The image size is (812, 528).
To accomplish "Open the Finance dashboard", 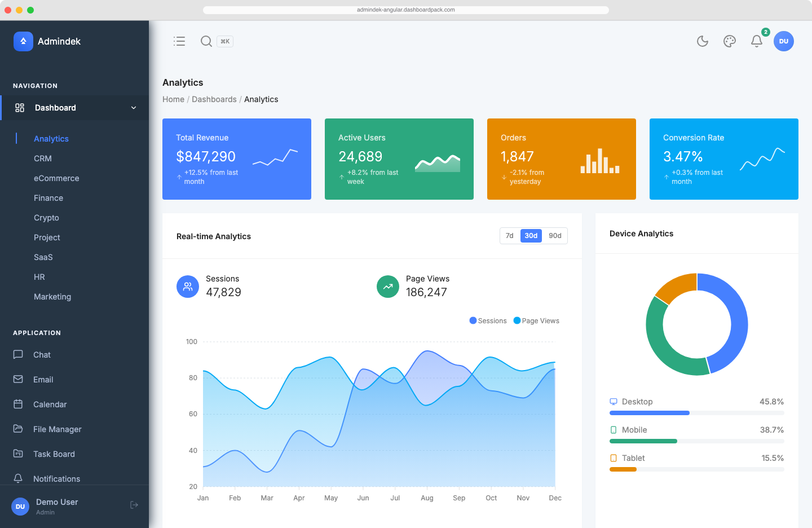I will 48,198.
